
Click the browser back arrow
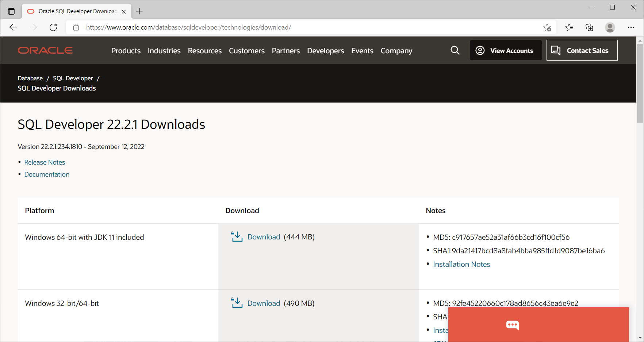[13, 27]
